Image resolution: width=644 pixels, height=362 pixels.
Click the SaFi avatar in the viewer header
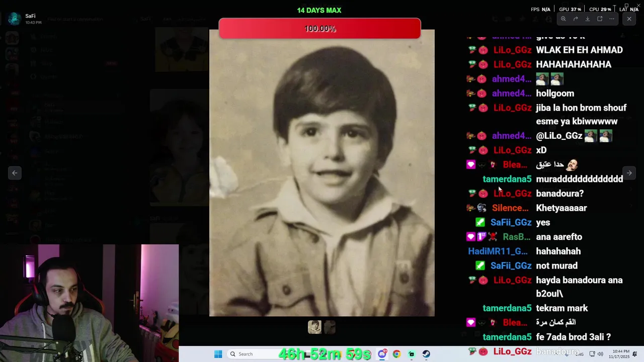click(14, 19)
